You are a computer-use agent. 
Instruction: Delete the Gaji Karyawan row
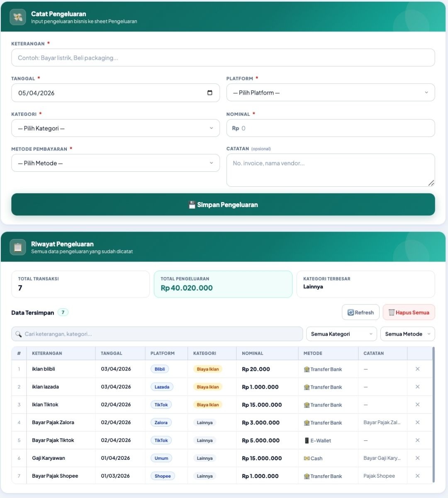417,458
